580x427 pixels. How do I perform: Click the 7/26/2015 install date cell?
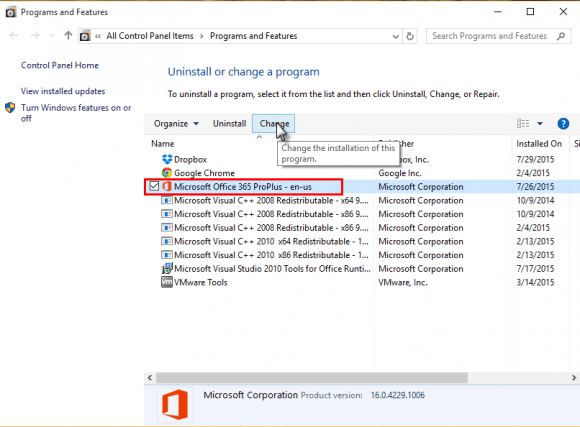click(x=535, y=187)
